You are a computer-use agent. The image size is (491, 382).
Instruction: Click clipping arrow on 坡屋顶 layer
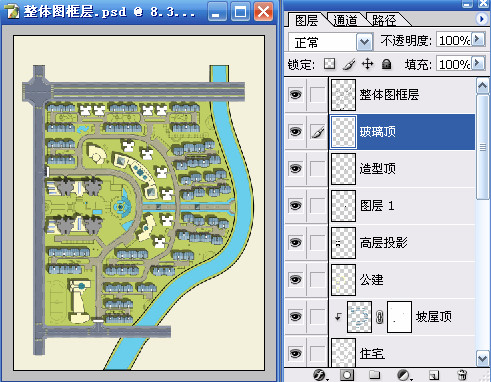click(338, 316)
